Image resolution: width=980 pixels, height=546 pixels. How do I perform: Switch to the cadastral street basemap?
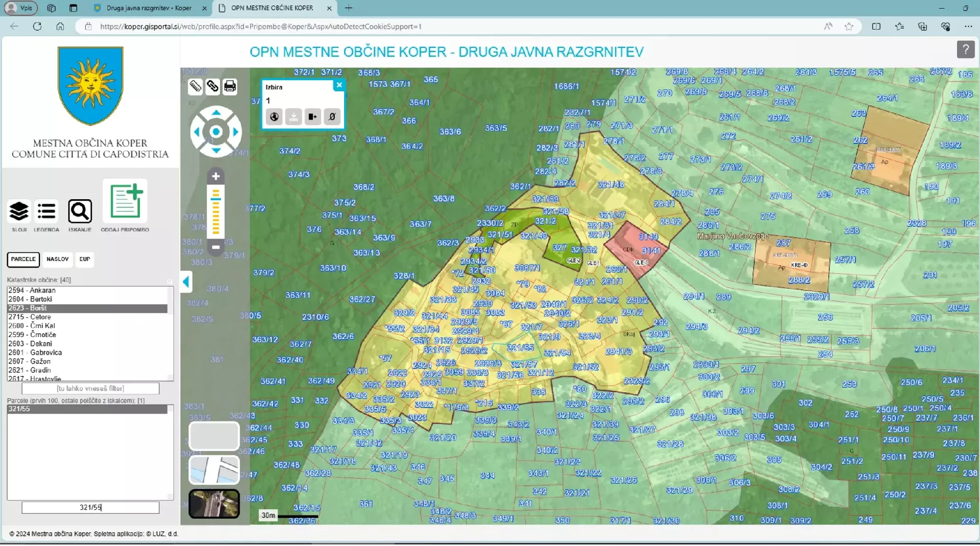click(214, 470)
